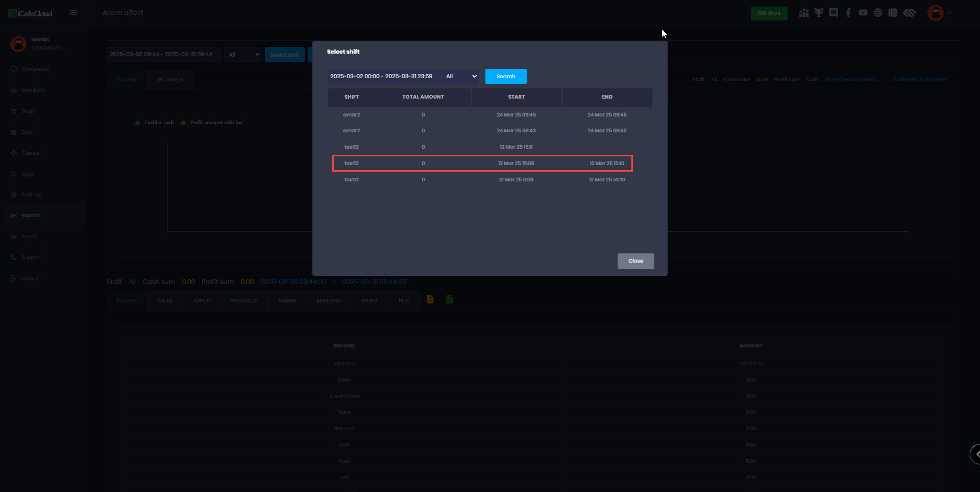Screen dimensions: 980x492
Task: Switch to the PC Usage tab
Action: 170,80
